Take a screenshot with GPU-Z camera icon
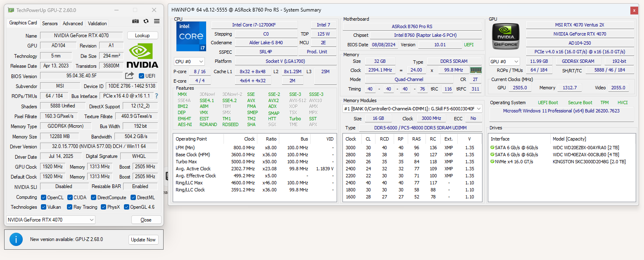644x260 pixels. [135, 21]
